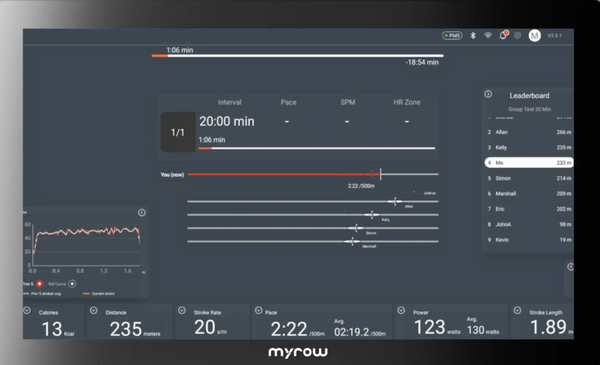Collapse the force curve panel arrow
Viewport: 600px width, 365px height.
point(142,213)
